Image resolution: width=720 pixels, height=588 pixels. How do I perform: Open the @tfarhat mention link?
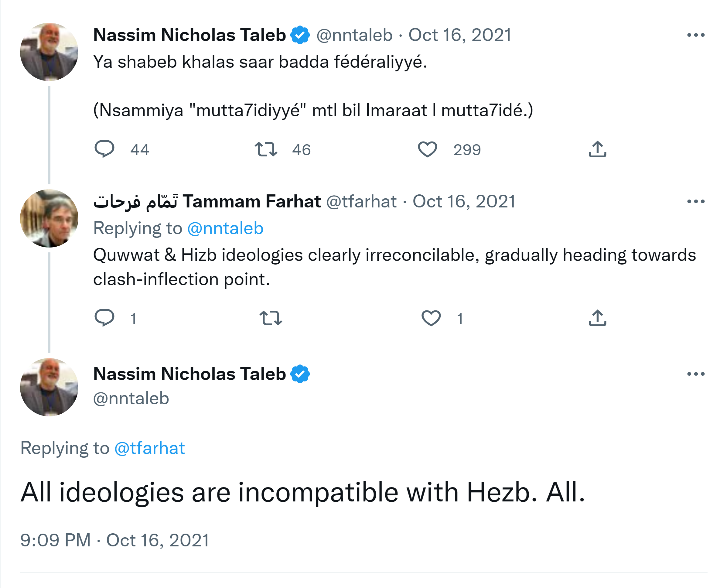tap(150, 448)
